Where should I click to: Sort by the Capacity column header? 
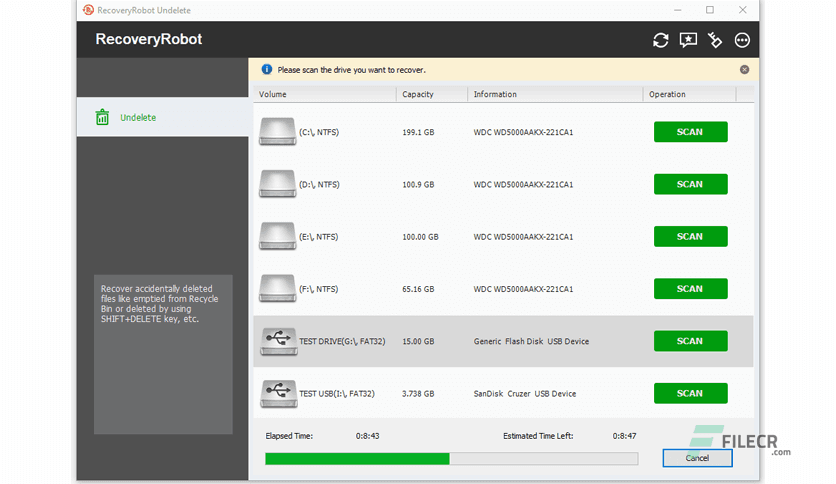(432, 94)
